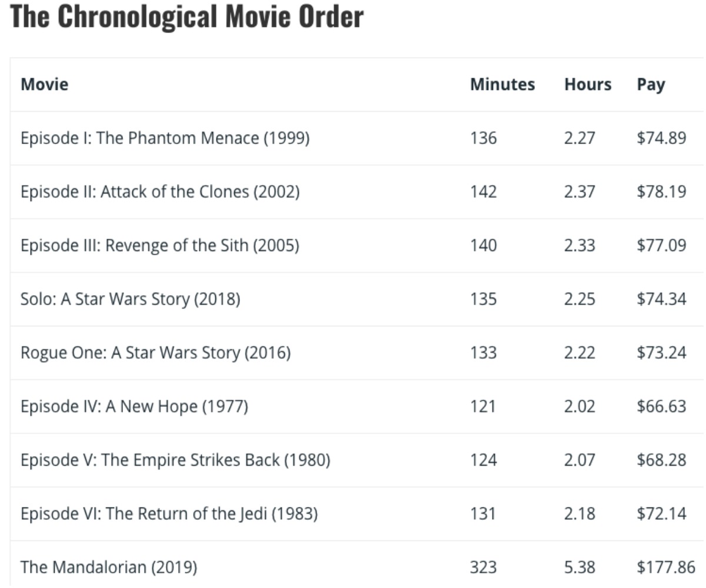Click the Movie column header
This screenshot has width=706, height=588.
point(45,85)
